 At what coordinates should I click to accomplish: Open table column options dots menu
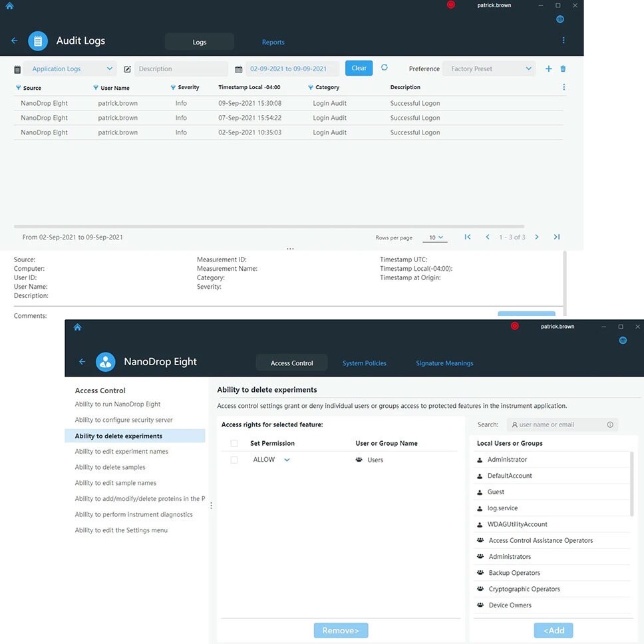(563, 87)
